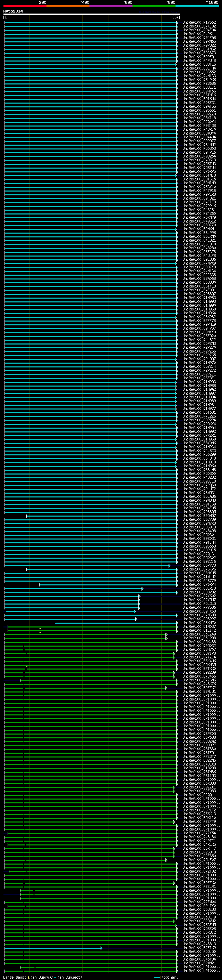The height and width of the screenshot is (980, 222).
Task: Click hit UniRef100_P23686
Action: tap(199, 84)
